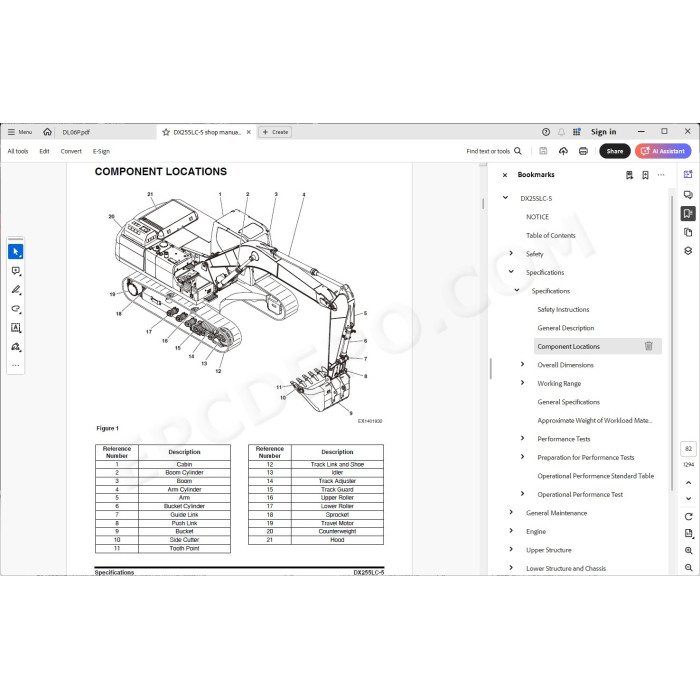
Task: Expand the Engine bookmark
Action: (x=511, y=531)
